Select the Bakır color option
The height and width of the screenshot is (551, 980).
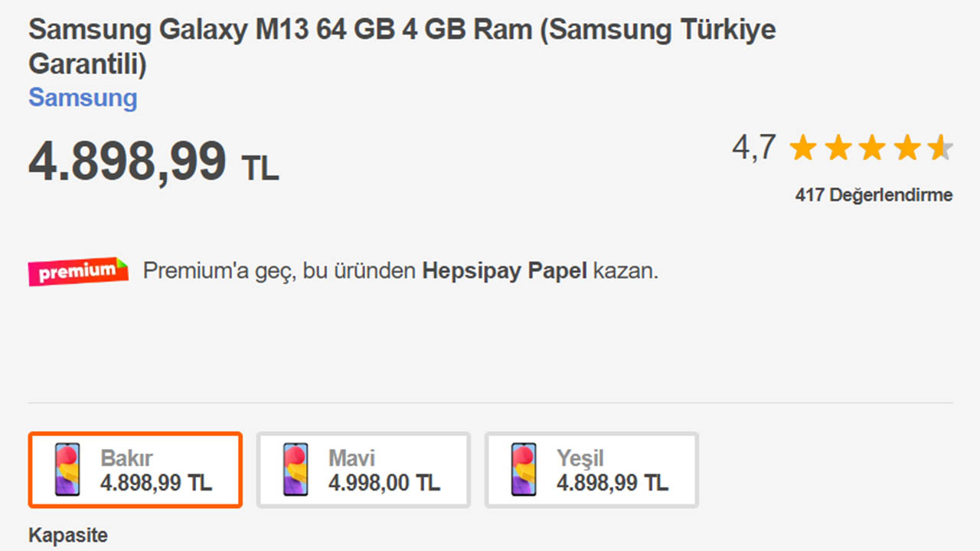[135, 469]
